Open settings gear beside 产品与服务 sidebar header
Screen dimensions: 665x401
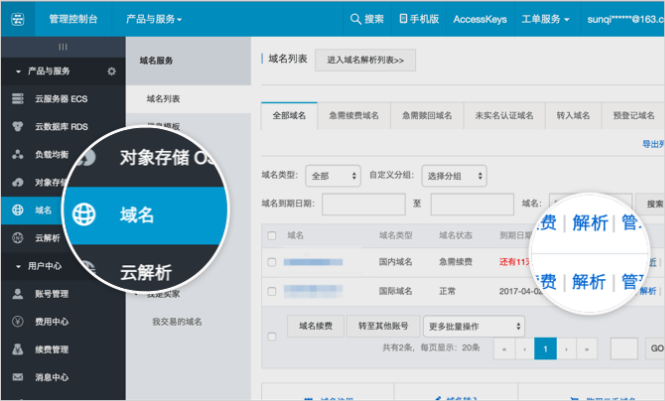[111, 71]
